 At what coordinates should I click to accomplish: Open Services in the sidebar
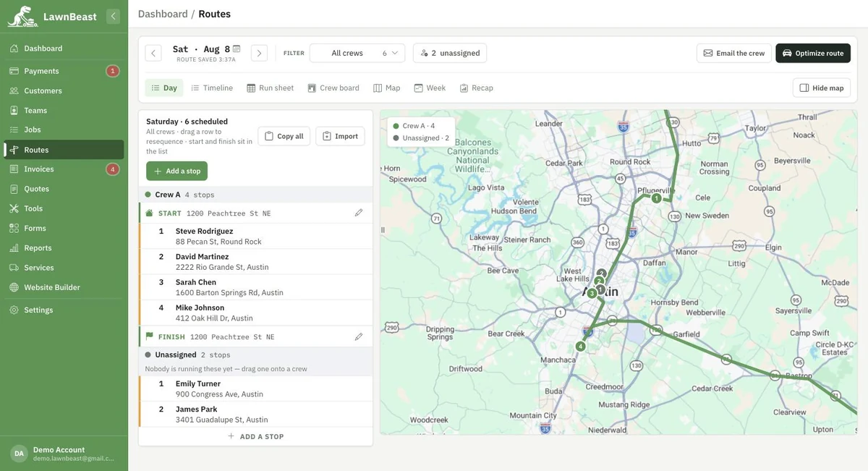(64, 267)
